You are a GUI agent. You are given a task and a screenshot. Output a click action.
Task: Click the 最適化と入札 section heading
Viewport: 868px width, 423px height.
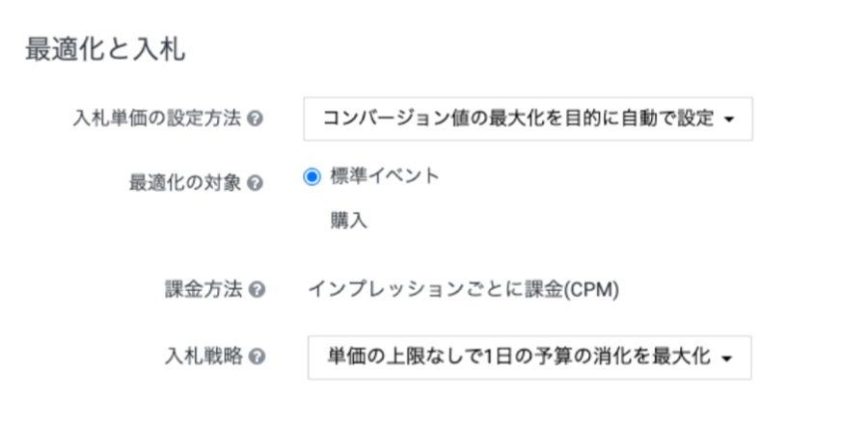(x=105, y=50)
